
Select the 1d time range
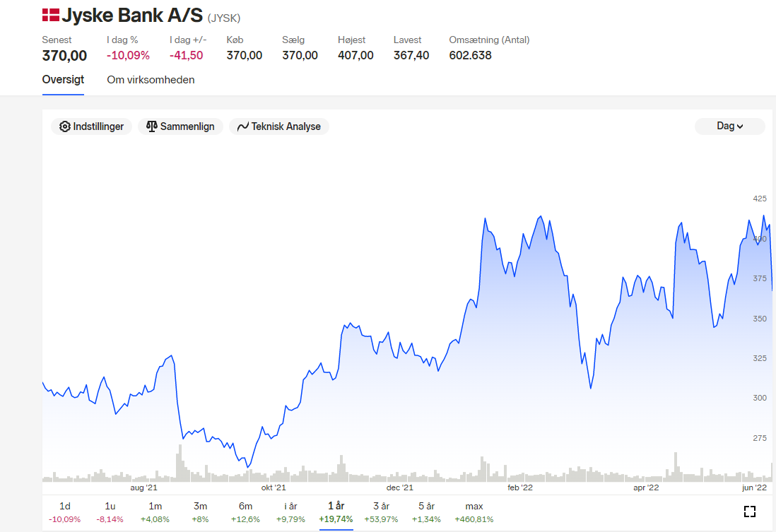[65, 512]
